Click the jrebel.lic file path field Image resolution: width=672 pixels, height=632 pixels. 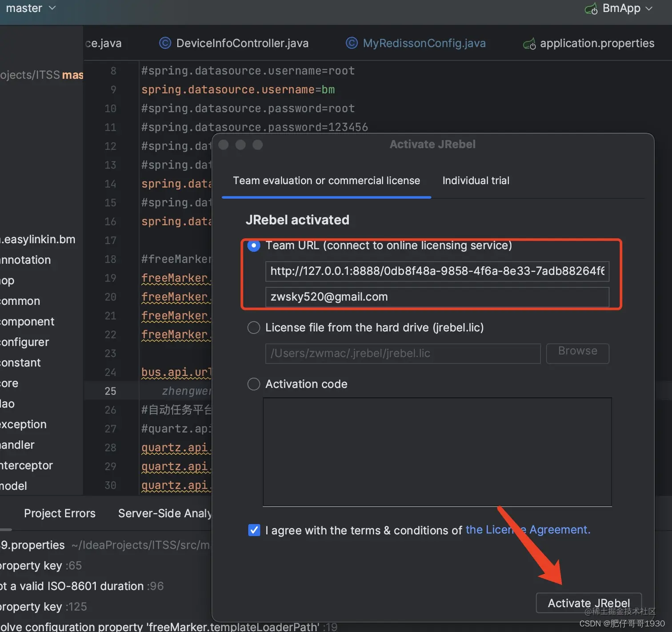coord(403,354)
